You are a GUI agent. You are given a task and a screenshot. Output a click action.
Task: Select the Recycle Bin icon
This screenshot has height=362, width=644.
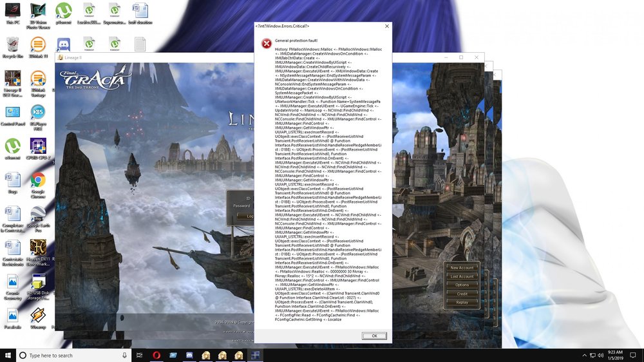click(x=12, y=45)
